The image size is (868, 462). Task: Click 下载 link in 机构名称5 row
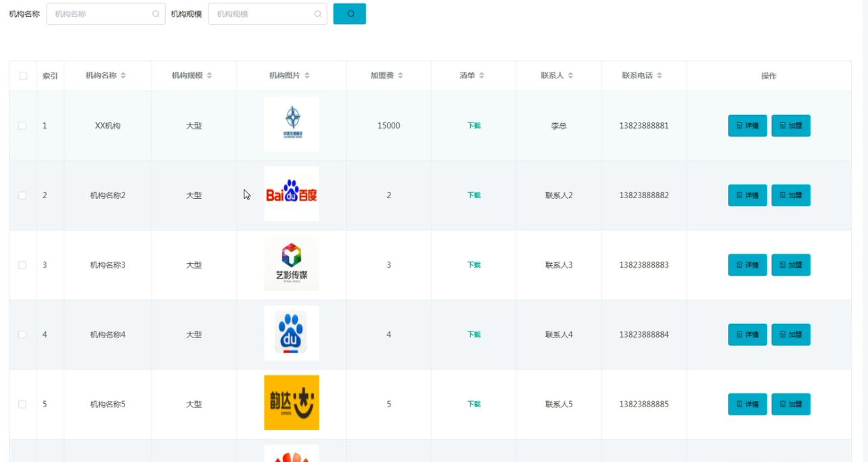(x=474, y=405)
